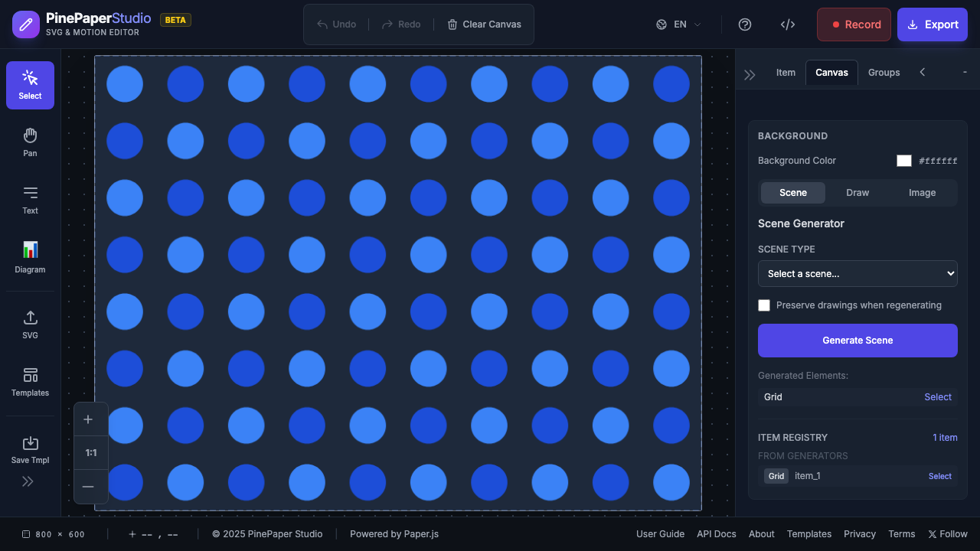Click the embed code icon
980x551 pixels.
pyautogui.click(x=788, y=24)
